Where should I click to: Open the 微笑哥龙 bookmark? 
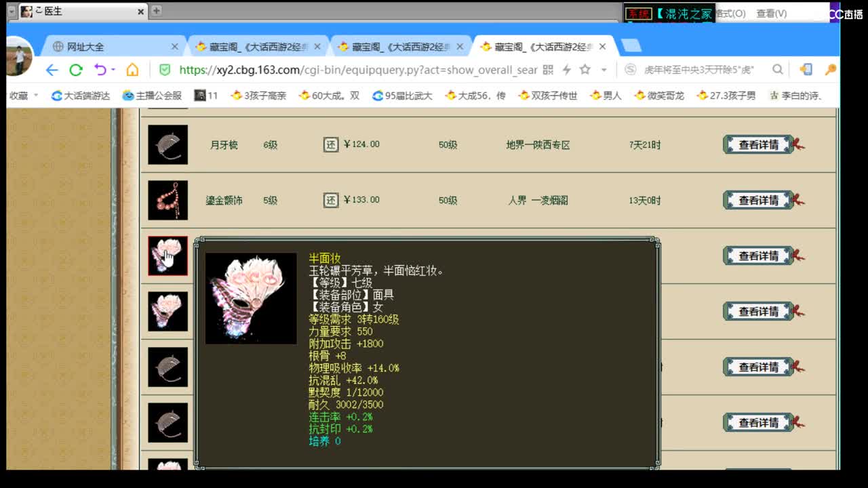point(659,96)
